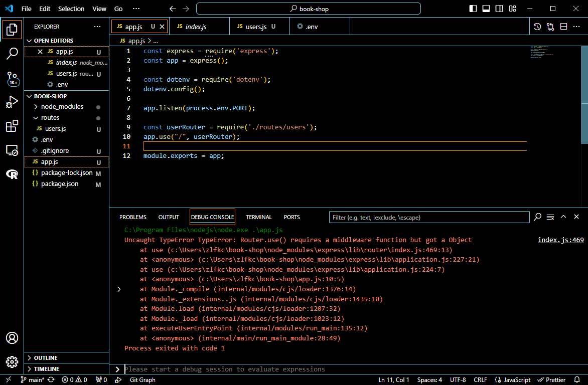Open Manage gear in activity bar
Screen dimensions: 588x385
click(12, 362)
